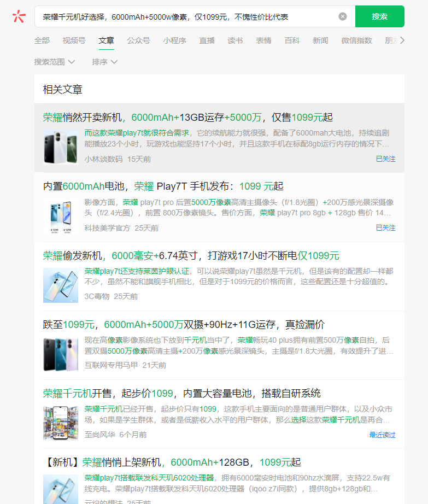Open article 跌至1099元 6000mAh+5000万双摄

(x=184, y=324)
